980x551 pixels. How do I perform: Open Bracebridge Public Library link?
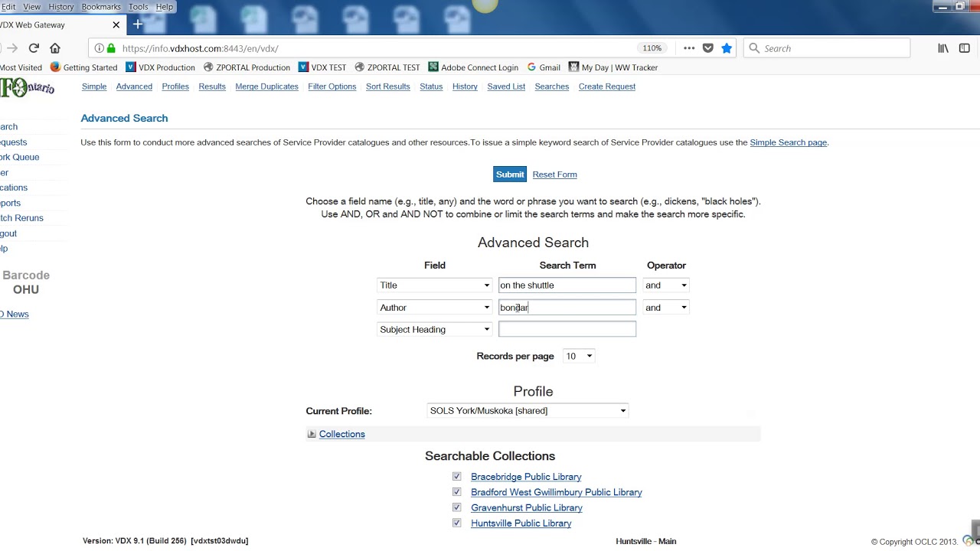tap(526, 477)
